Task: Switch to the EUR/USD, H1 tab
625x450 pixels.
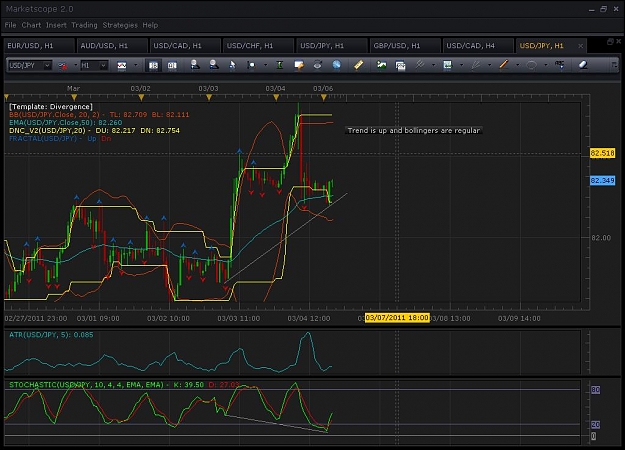Action: (39, 46)
